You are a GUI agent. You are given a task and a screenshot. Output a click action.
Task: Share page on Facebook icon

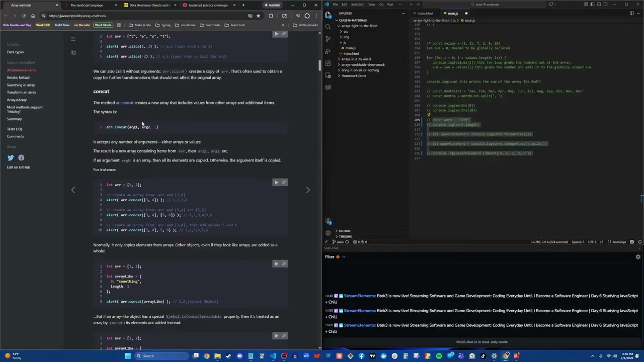click(21, 158)
